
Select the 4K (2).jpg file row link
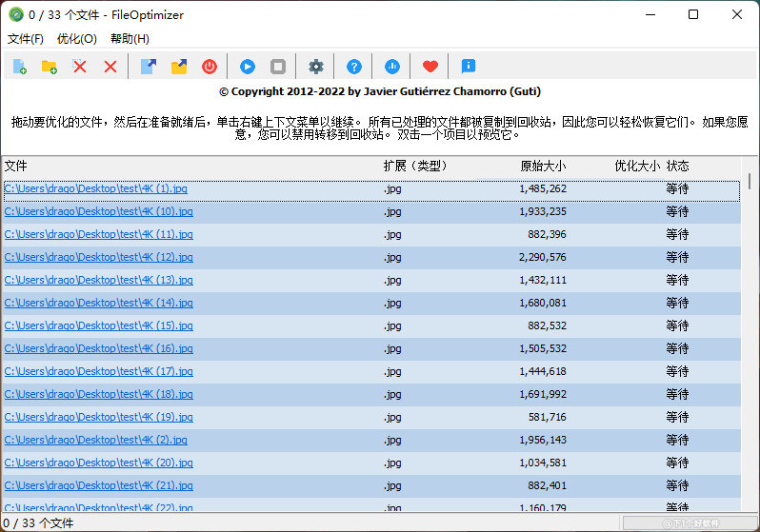click(96, 440)
